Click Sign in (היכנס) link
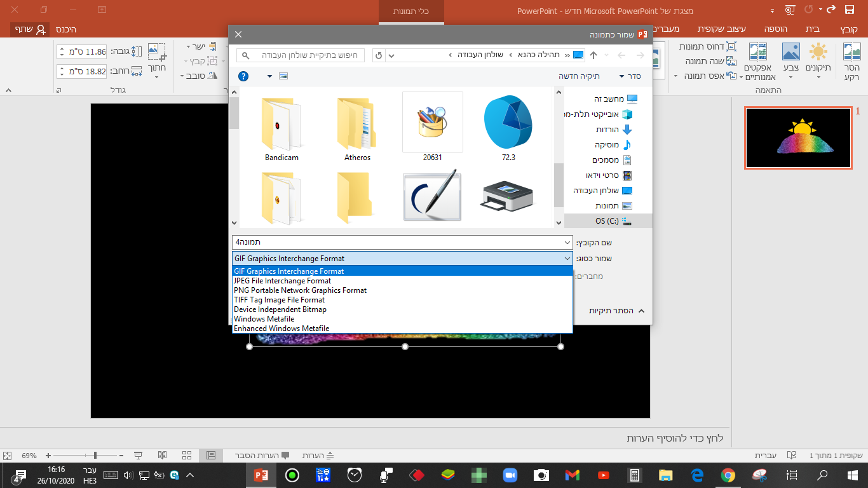The width and height of the screenshot is (868, 488). tap(66, 29)
